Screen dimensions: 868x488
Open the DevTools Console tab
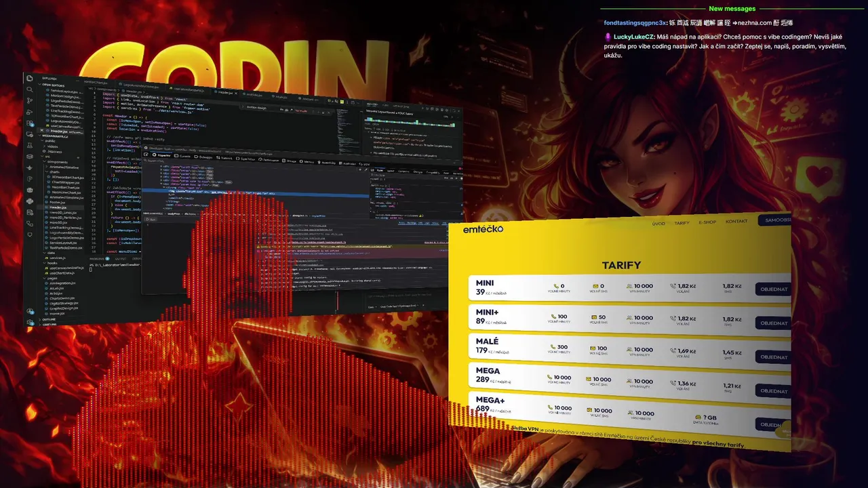[183, 156]
